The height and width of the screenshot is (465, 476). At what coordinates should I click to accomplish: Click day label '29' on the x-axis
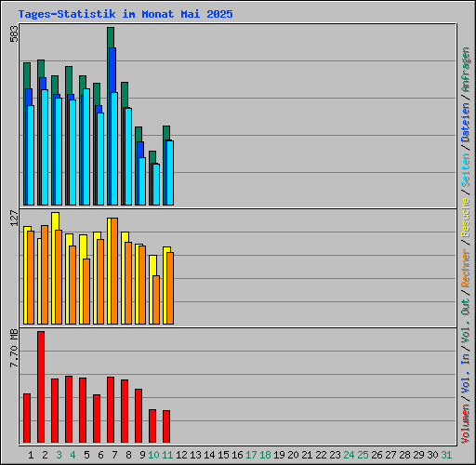click(418, 455)
